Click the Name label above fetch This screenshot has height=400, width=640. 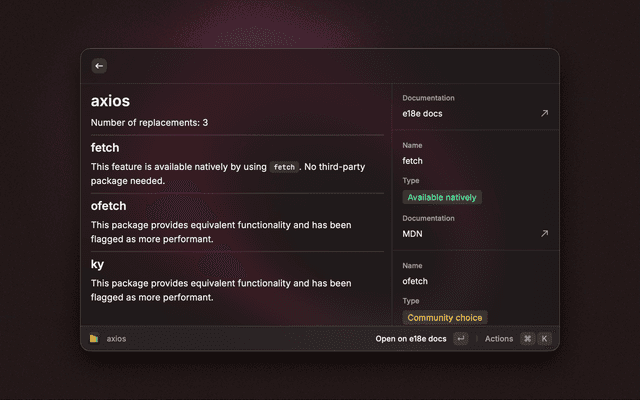pos(412,145)
